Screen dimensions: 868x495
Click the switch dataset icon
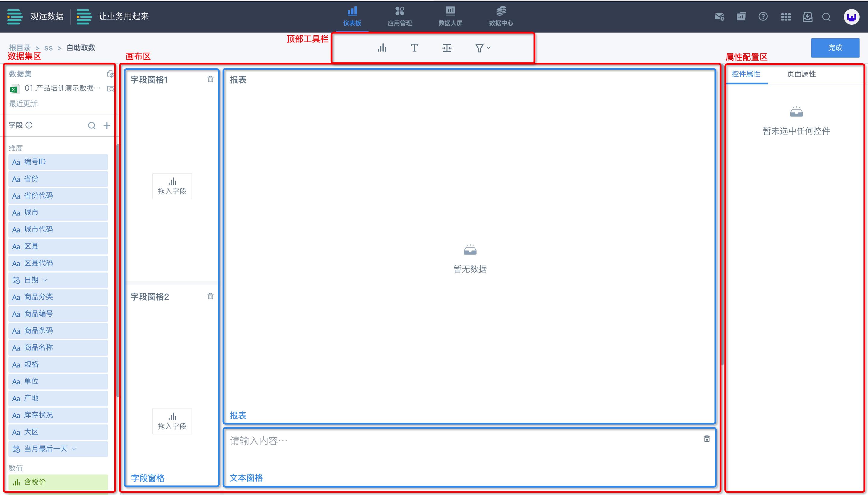click(x=111, y=74)
